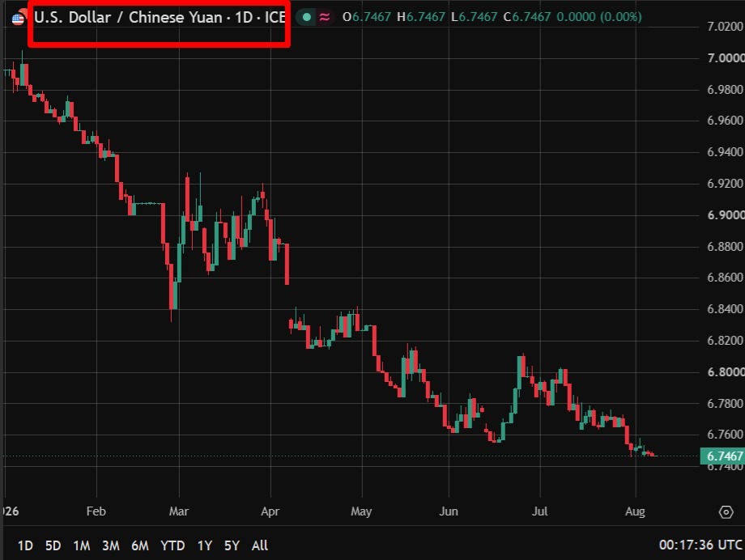This screenshot has width=745, height=560.
Task: Click the May label on time axis
Action: tap(361, 511)
